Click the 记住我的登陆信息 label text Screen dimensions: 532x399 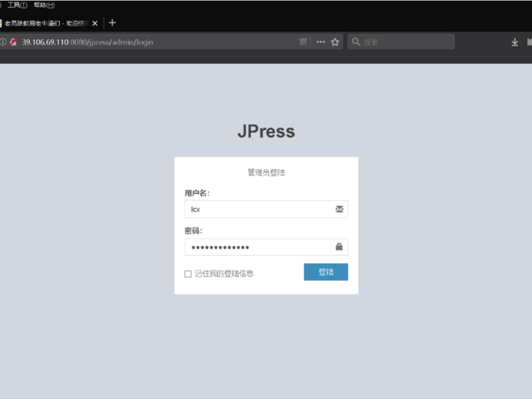coord(224,274)
